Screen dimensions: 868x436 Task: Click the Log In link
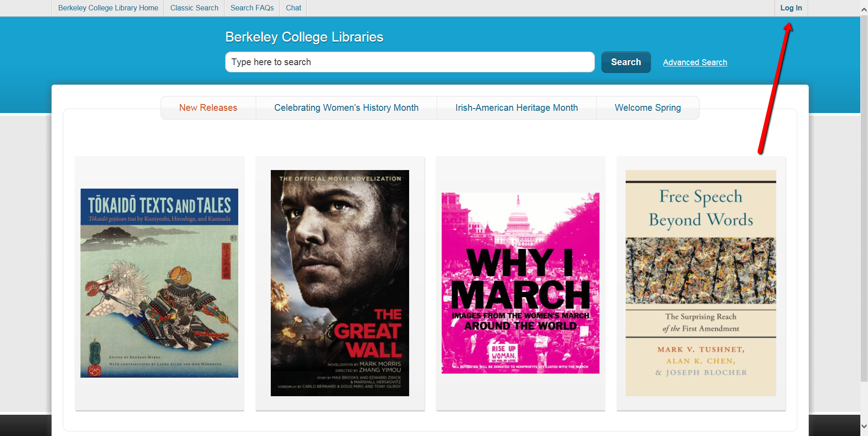(791, 8)
